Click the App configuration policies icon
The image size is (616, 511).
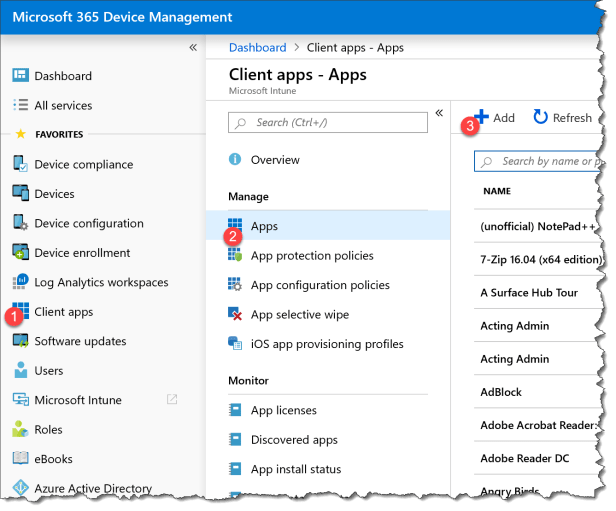coord(235,284)
